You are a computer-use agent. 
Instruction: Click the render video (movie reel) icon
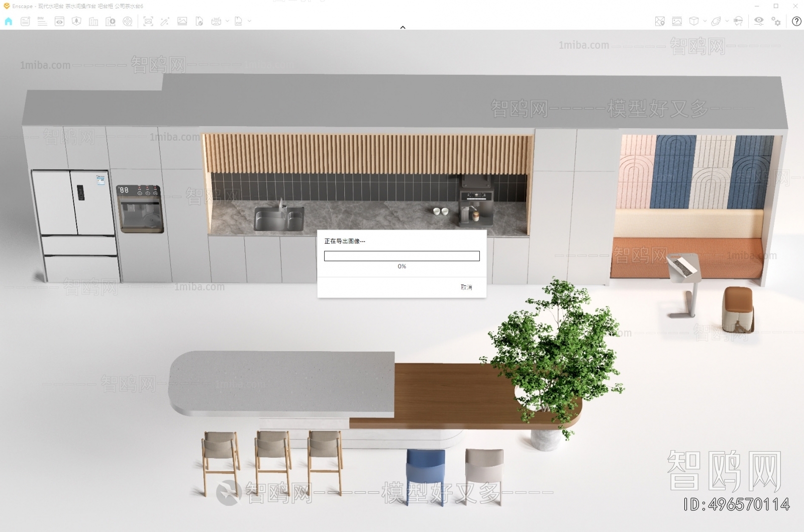pos(127,21)
